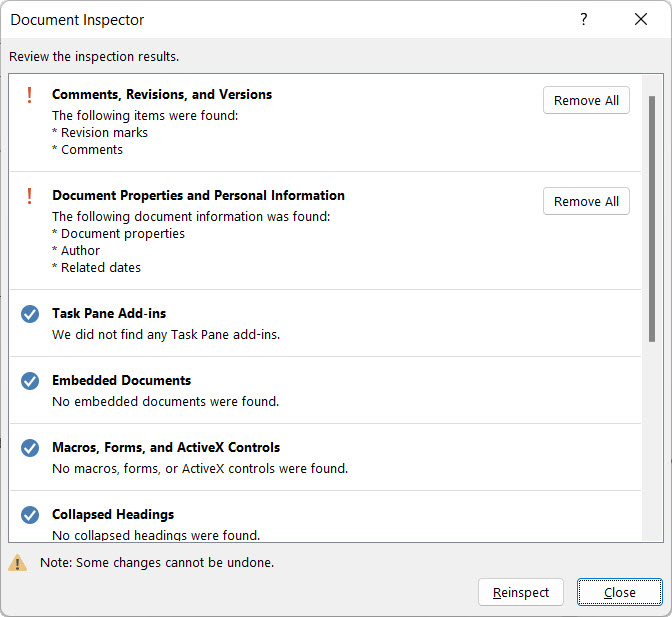Click the red exclamation icon beside Comments, Revisions, and Versions
This screenshot has height=617, width=672.
point(30,95)
